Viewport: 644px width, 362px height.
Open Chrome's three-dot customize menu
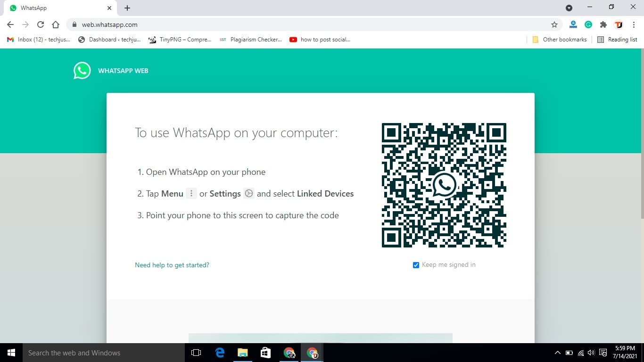[634, 25]
